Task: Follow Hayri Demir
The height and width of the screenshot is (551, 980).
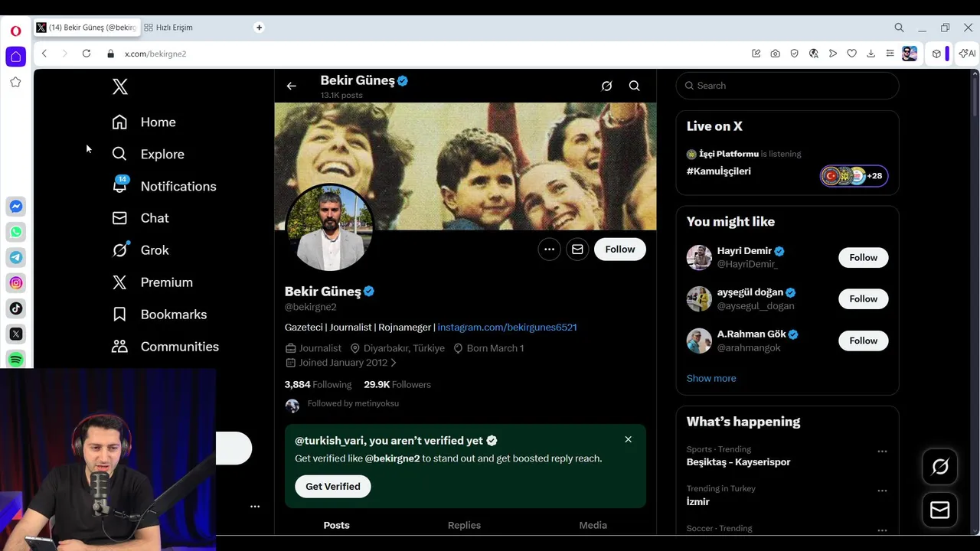Action: pyautogui.click(x=863, y=258)
